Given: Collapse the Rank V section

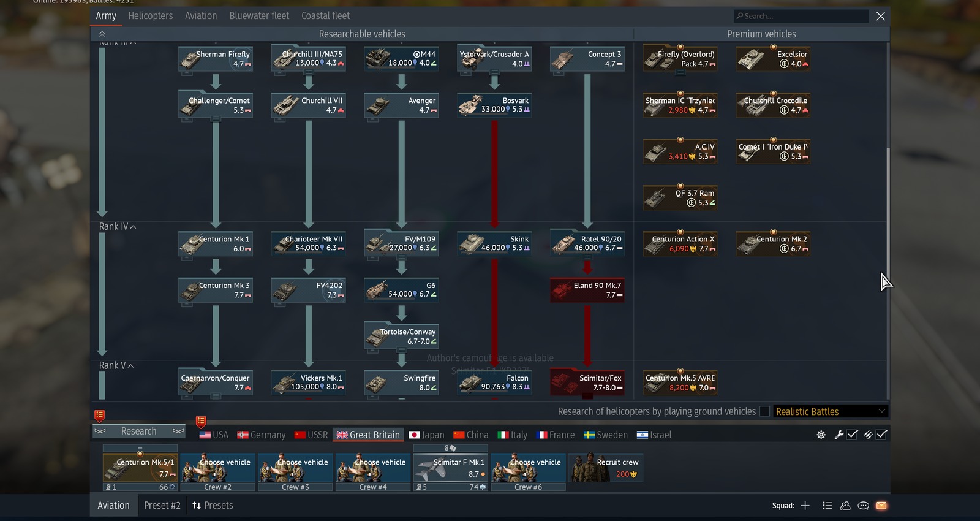Looking at the screenshot, I should point(130,366).
